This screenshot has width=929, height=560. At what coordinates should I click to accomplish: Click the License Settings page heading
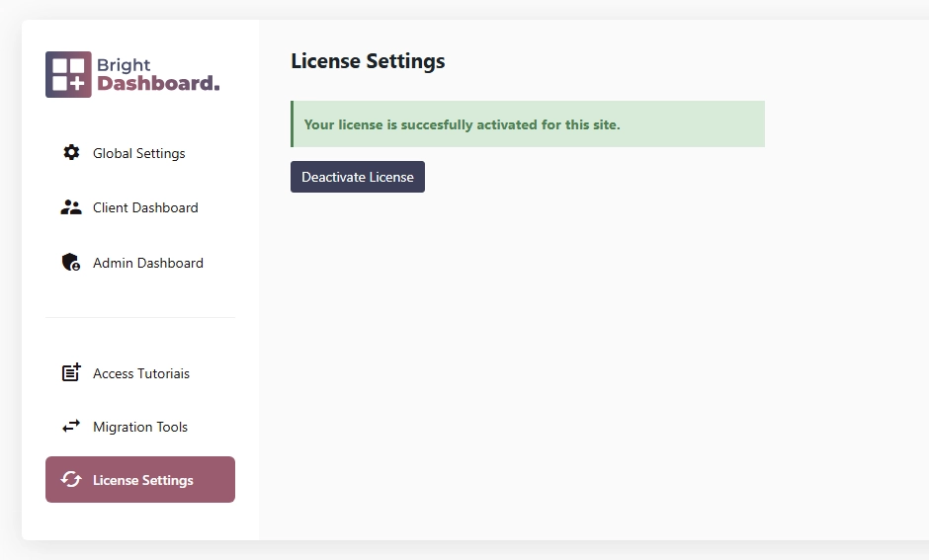tap(368, 61)
